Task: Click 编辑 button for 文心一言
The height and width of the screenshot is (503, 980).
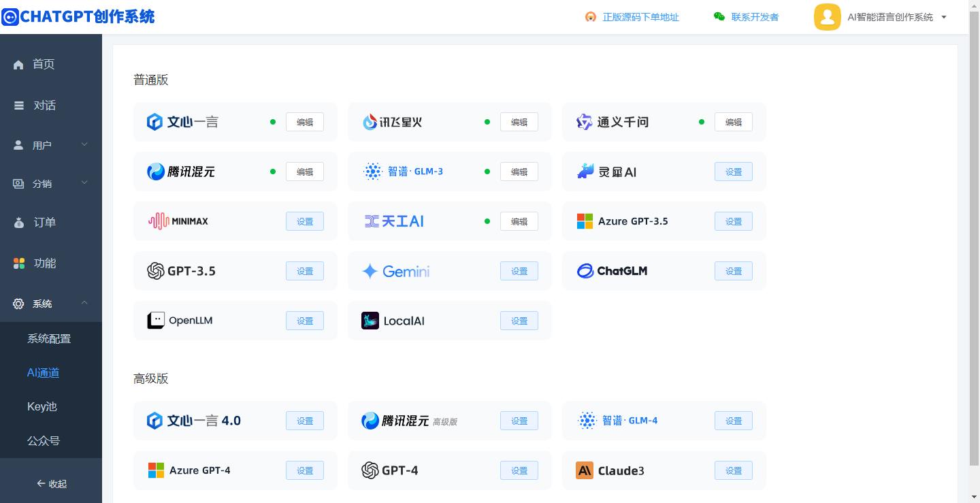Action: (x=305, y=122)
